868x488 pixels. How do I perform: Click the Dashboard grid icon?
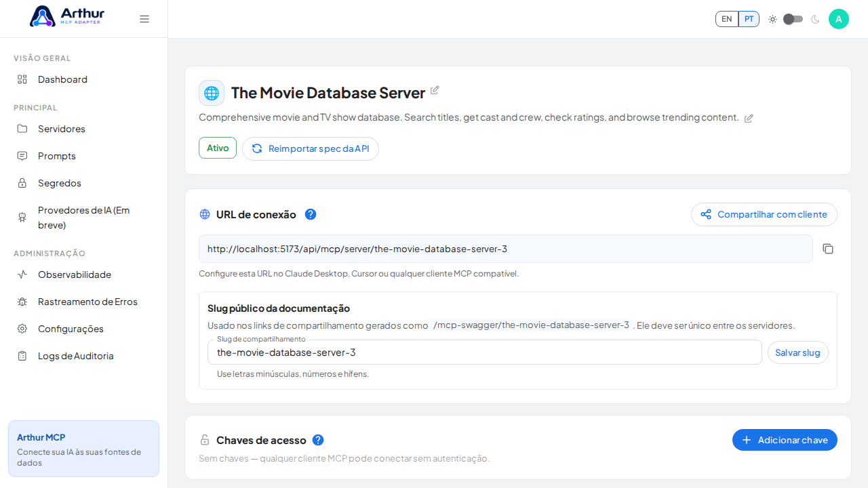coord(22,79)
